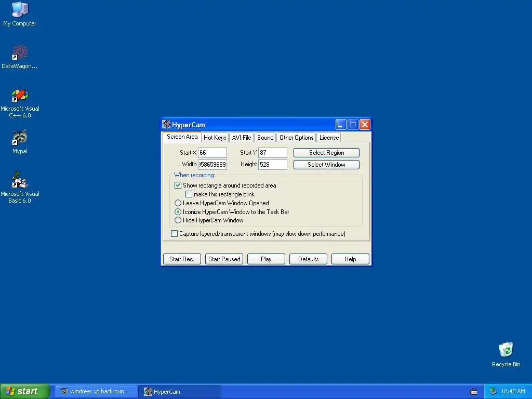The image size is (532, 399).
Task: Select the DataWagon desktop shortcut
Action: (x=20, y=57)
